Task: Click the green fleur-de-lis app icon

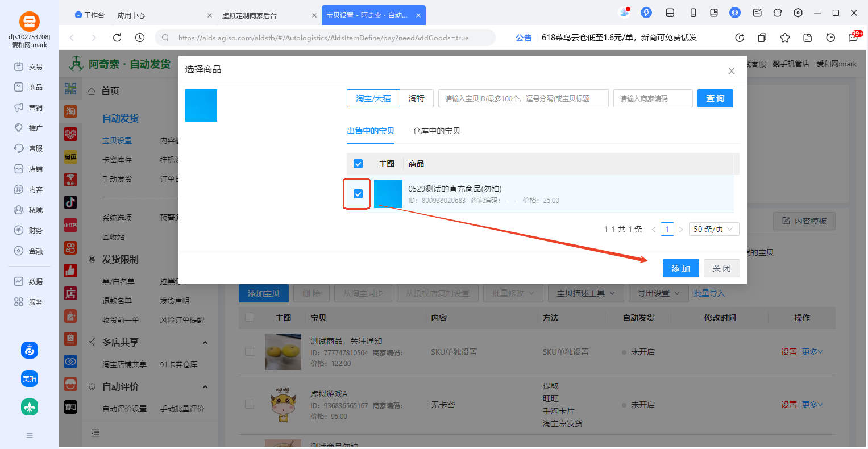Action: [30, 406]
